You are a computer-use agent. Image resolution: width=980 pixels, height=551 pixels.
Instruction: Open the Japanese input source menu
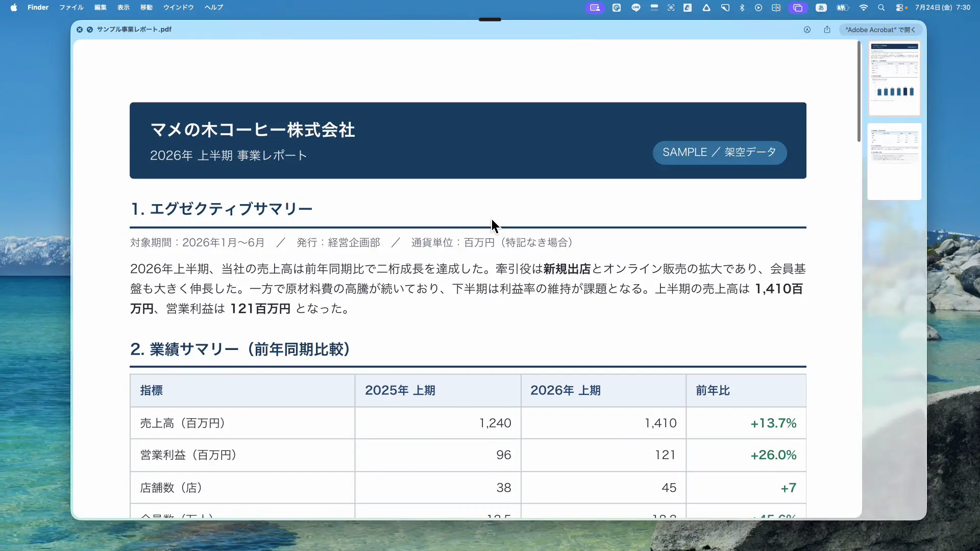821,8
